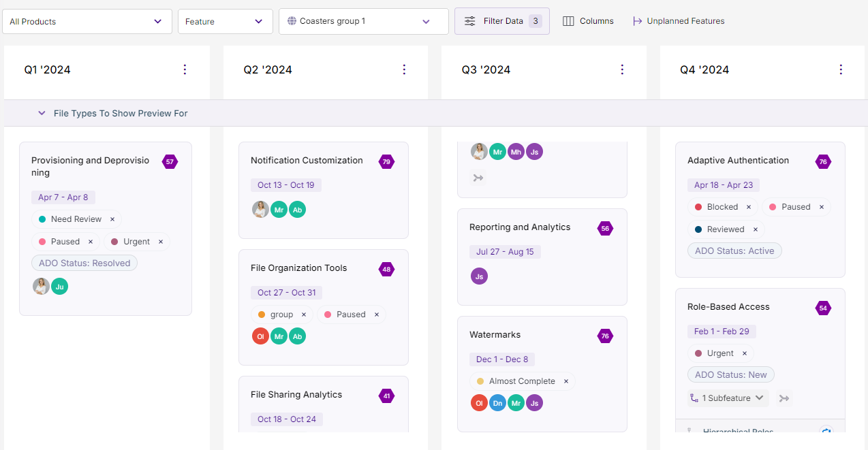Remove the Urgent tag from Provisioning and Deprovisioning

click(160, 241)
